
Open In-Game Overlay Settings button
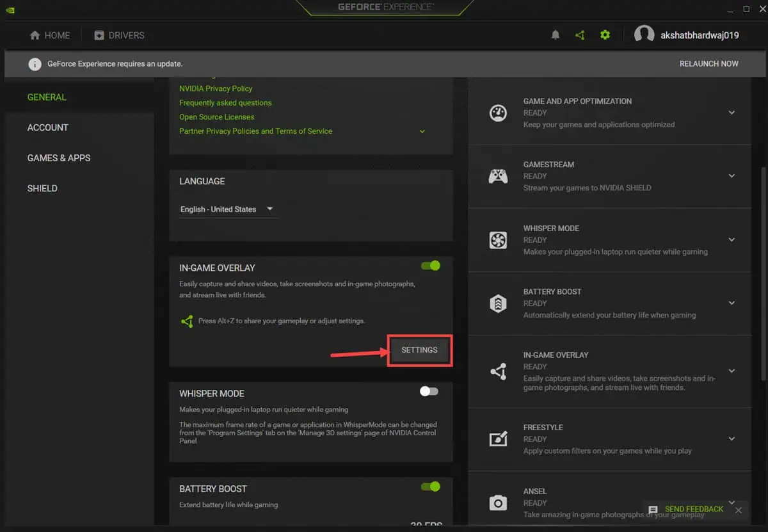(419, 350)
